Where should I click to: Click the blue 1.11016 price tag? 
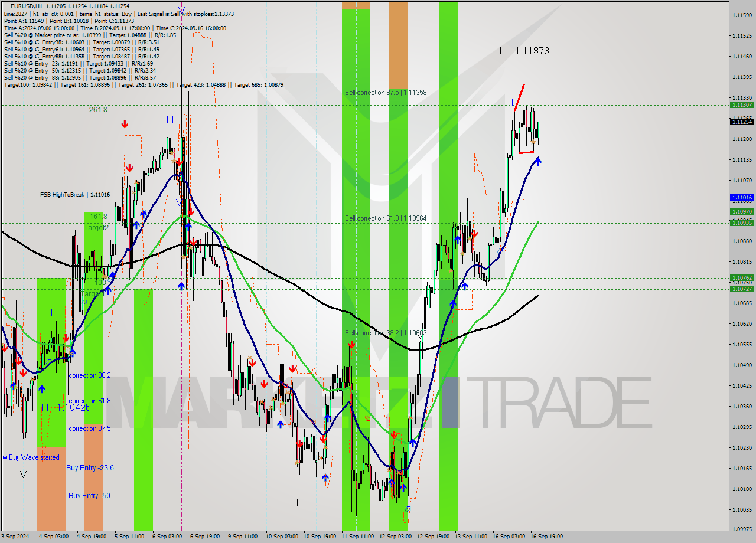pyautogui.click(x=742, y=198)
